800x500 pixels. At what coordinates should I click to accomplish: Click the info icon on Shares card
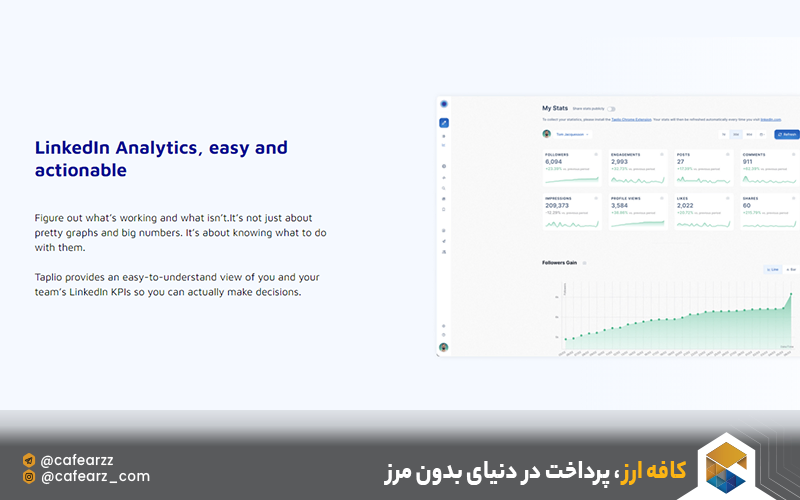pos(794,198)
